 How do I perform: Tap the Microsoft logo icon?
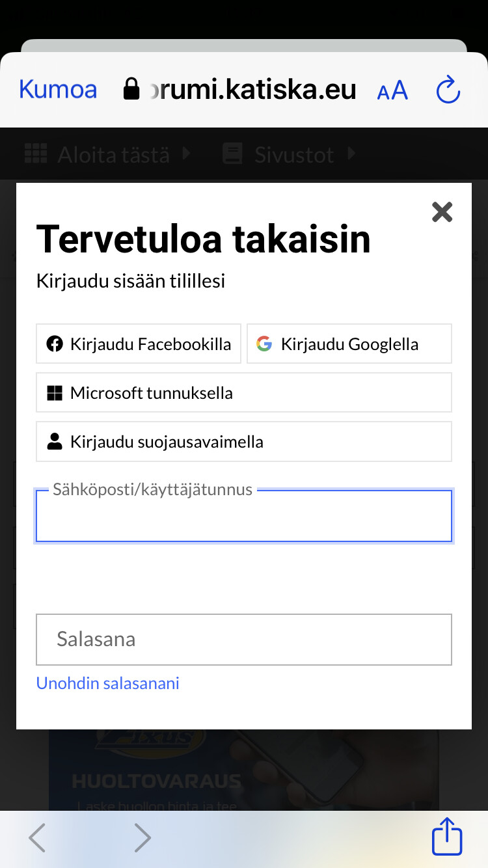click(55, 393)
